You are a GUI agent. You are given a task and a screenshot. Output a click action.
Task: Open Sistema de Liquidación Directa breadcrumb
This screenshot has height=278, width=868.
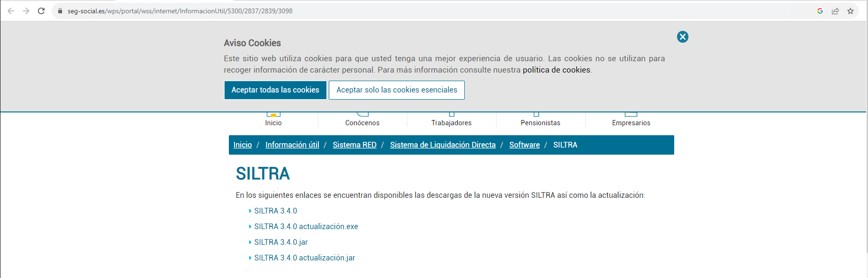[443, 145]
